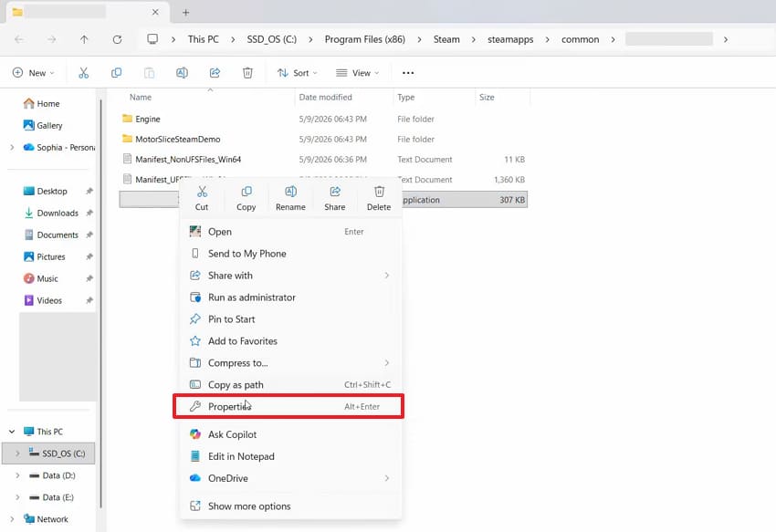The height and width of the screenshot is (532, 776).
Task: Close the current File Explorer tab
Action: click(155, 12)
